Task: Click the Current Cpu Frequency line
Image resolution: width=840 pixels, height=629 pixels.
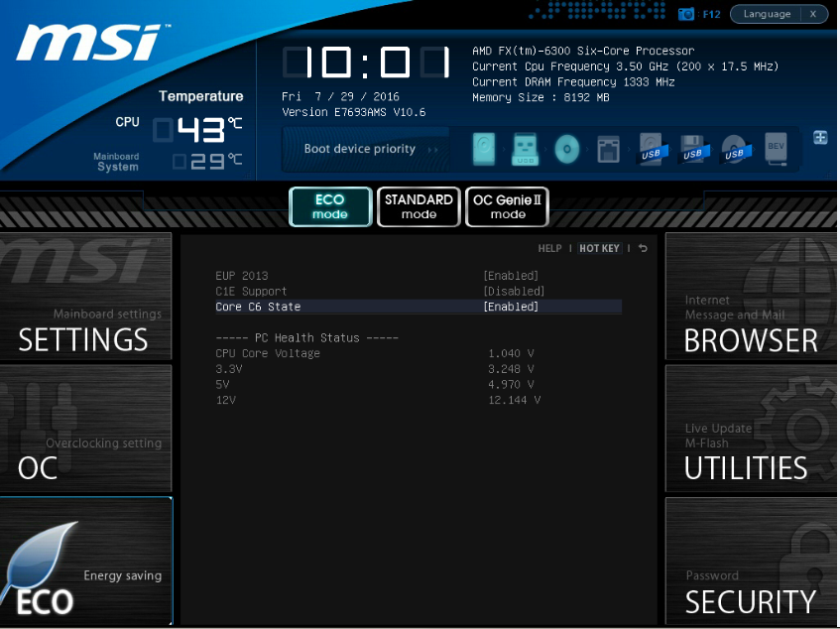Action: point(625,66)
